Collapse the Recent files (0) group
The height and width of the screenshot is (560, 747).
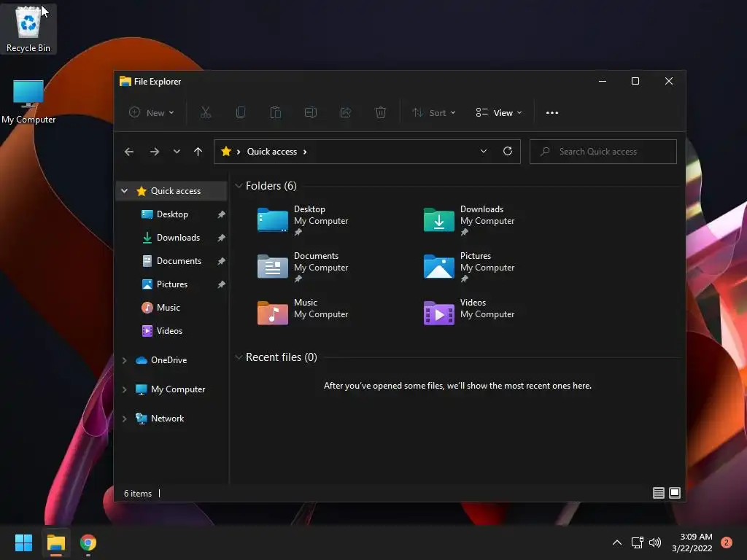[239, 357]
